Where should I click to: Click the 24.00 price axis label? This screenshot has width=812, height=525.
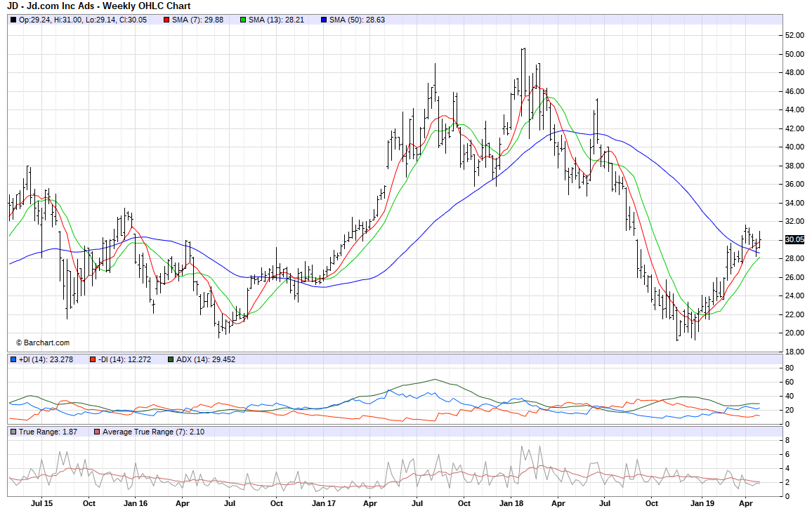point(795,296)
